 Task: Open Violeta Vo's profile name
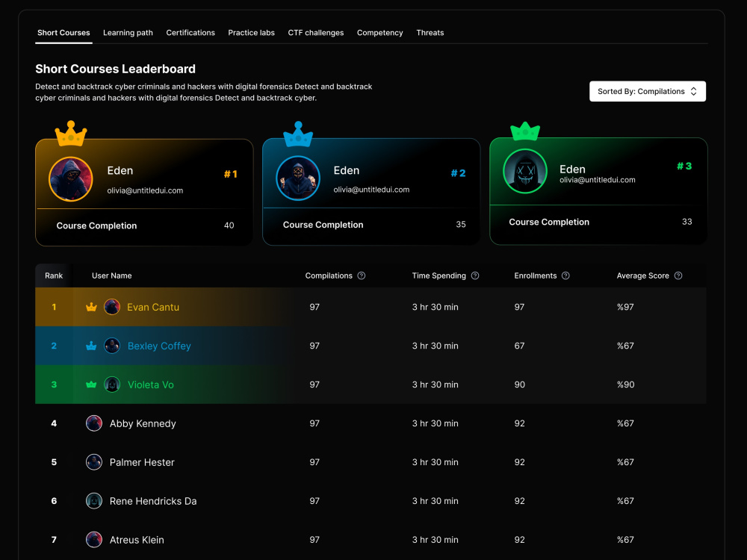(151, 385)
